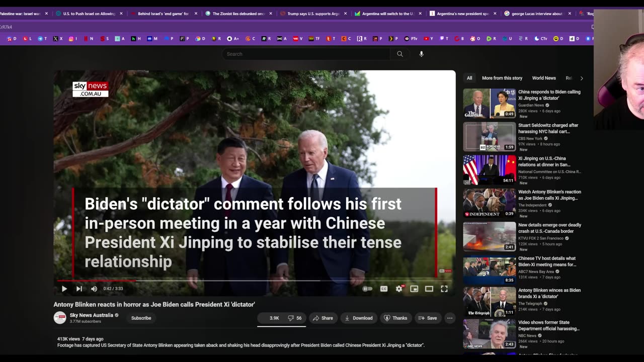Image resolution: width=644 pixels, height=362 pixels.
Task: Open 'Watch Antony Blinken's reaction' video
Action: (x=549, y=195)
